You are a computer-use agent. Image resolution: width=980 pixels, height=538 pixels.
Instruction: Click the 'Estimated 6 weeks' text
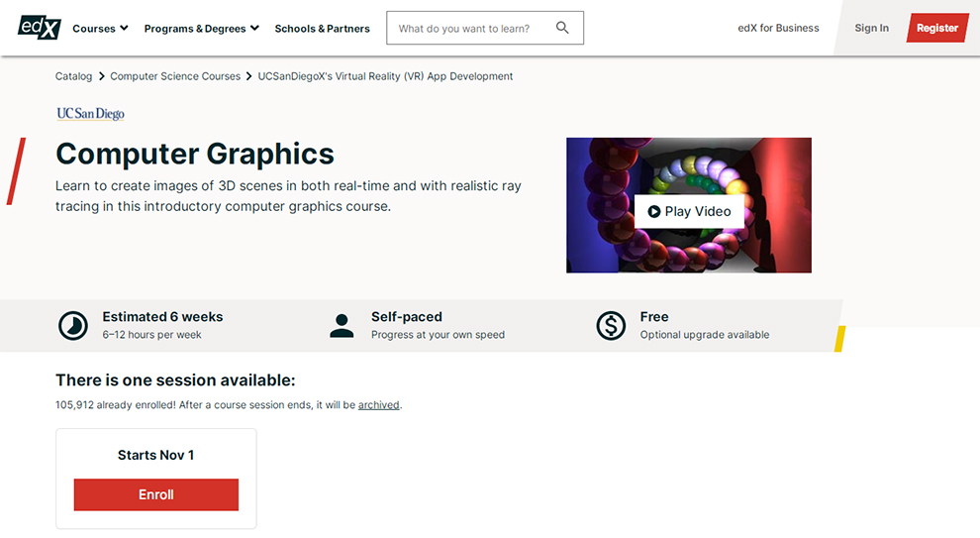[x=162, y=316]
